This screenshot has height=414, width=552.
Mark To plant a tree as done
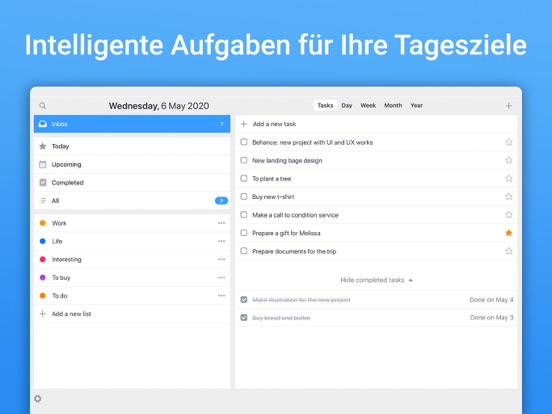(x=244, y=178)
